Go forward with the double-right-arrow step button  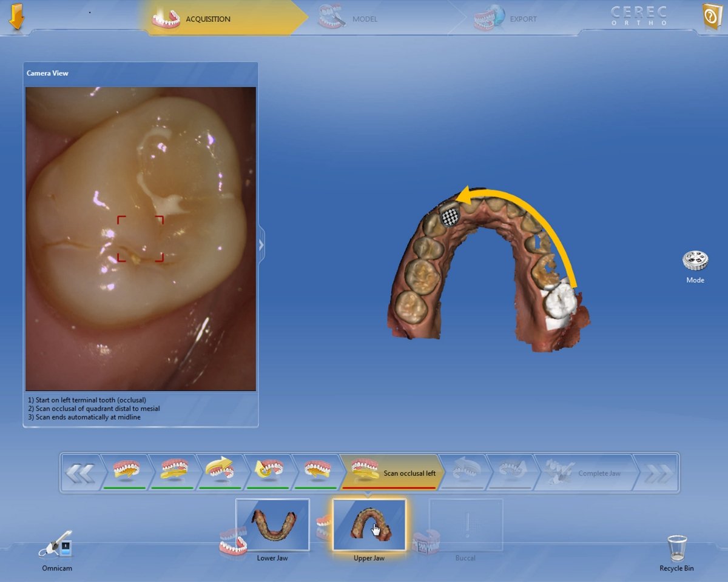coord(658,473)
